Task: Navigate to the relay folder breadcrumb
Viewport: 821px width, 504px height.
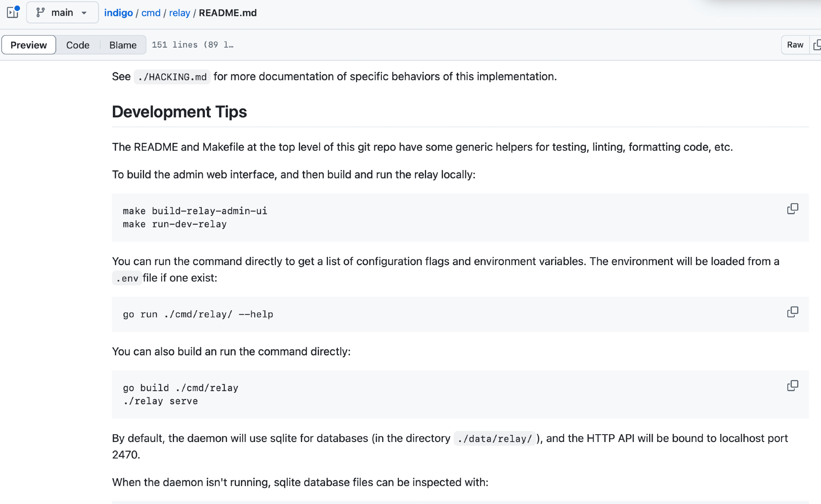Action: click(179, 13)
